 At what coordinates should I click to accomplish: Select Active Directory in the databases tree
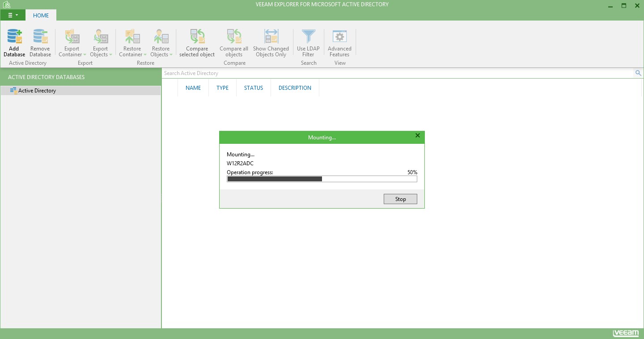[80, 91]
